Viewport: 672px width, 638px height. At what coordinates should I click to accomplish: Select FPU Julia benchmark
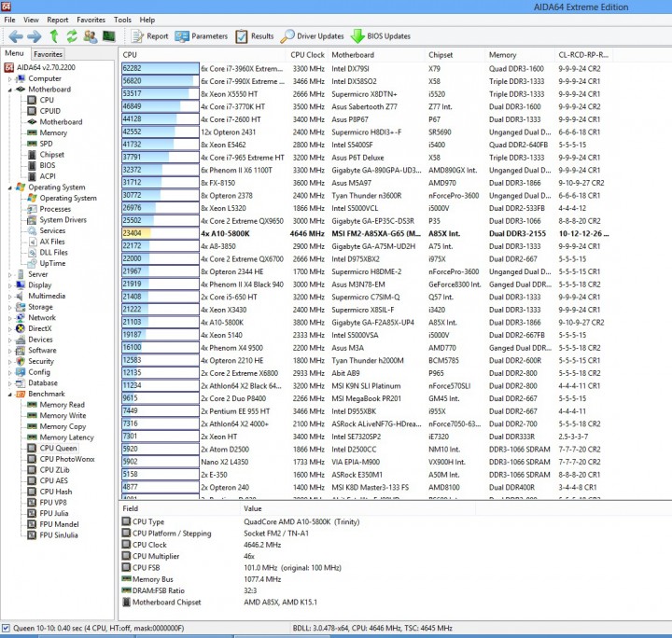click(54, 513)
